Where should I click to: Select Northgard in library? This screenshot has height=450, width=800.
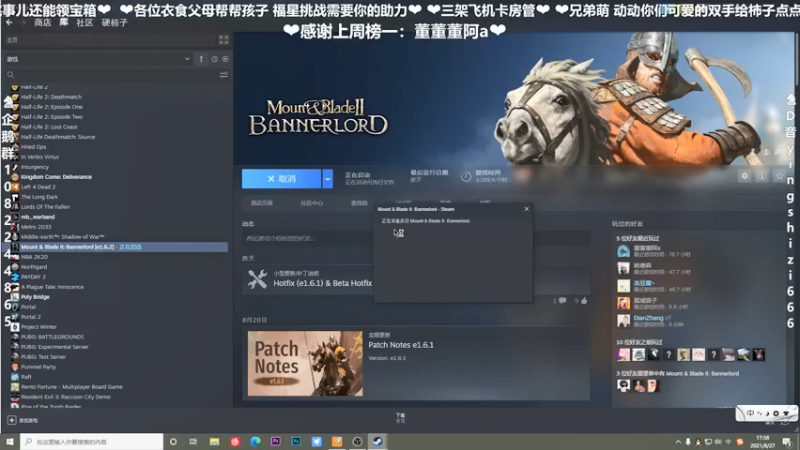34,267
